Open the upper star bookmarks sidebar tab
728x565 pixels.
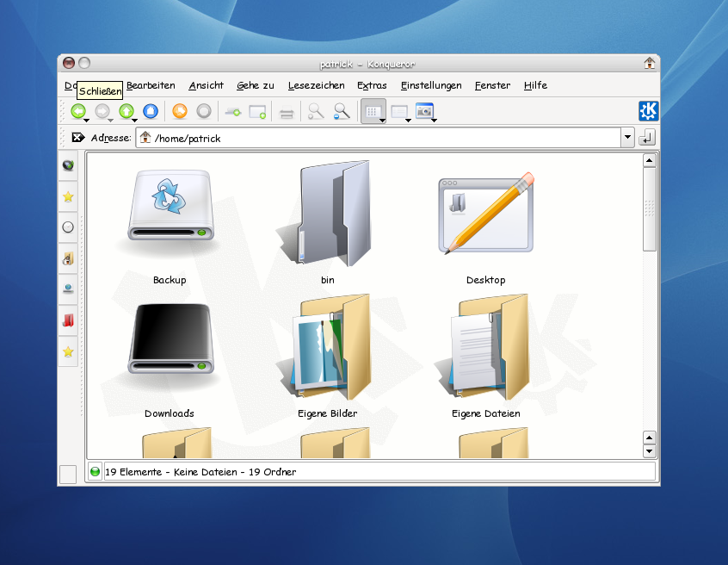(68, 196)
